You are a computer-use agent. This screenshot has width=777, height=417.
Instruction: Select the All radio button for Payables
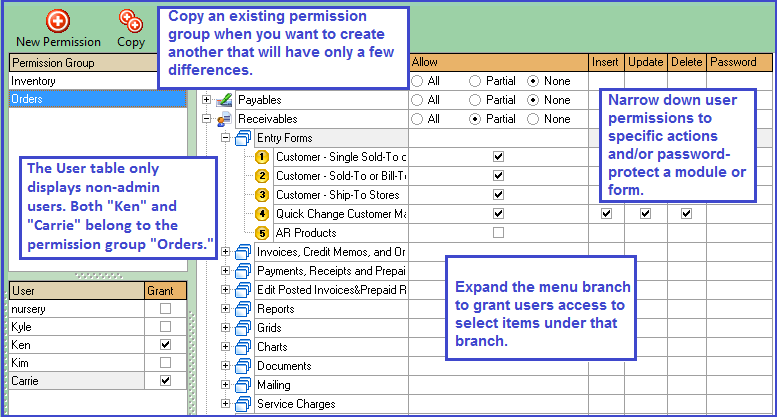pos(417,100)
